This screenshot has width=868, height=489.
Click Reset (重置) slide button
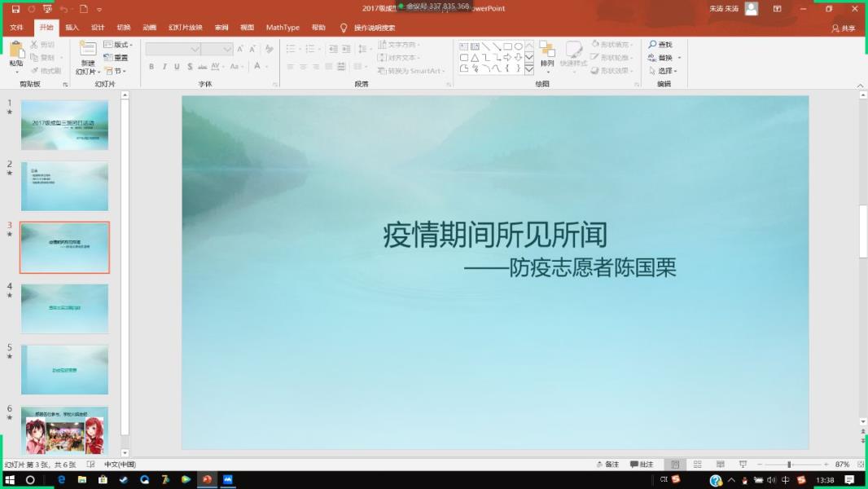tap(116, 58)
